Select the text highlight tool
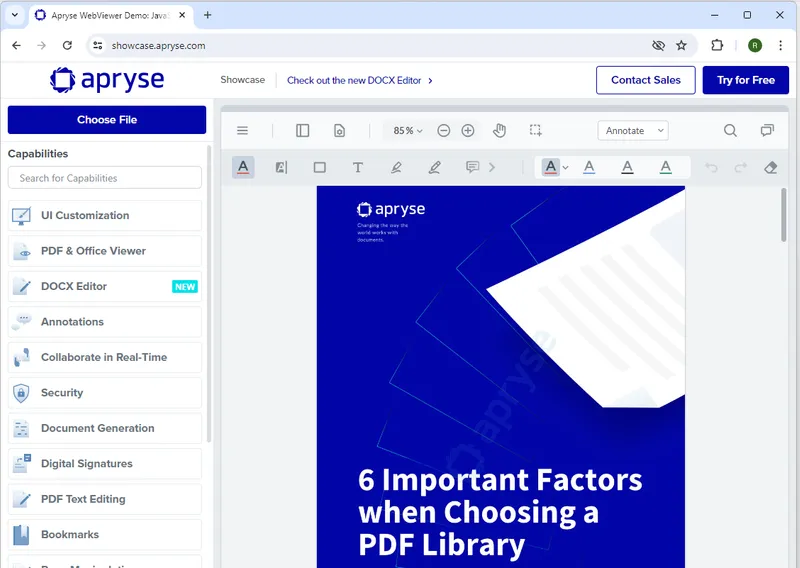800x568 pixels. (243, 167)
